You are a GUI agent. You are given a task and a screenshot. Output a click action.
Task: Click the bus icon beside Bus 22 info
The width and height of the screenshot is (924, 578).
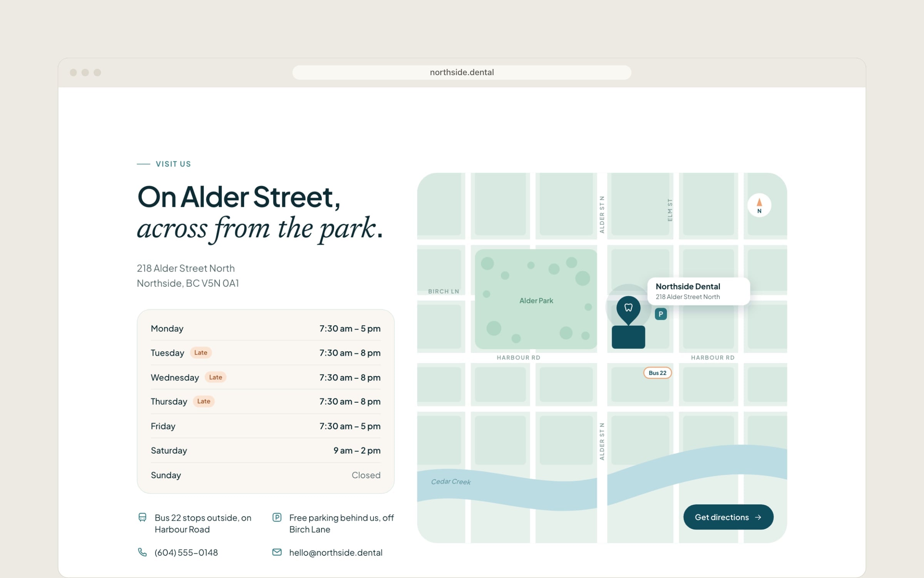(x=142, y=518)
